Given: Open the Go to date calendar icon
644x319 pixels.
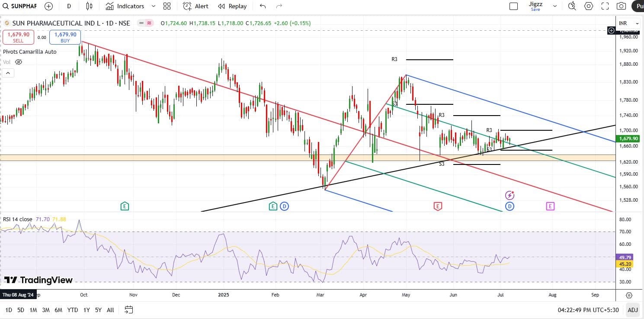Looking at the screenshot, I should (128, 309).
